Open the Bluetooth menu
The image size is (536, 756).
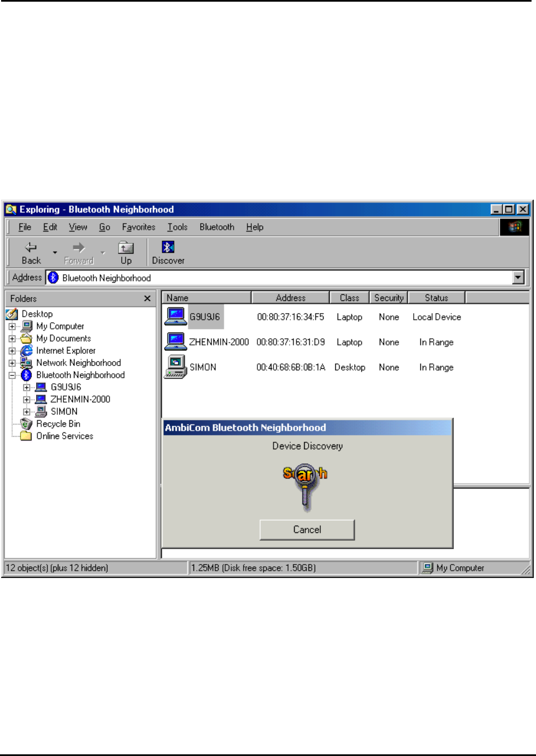click(x=217, y=227)
